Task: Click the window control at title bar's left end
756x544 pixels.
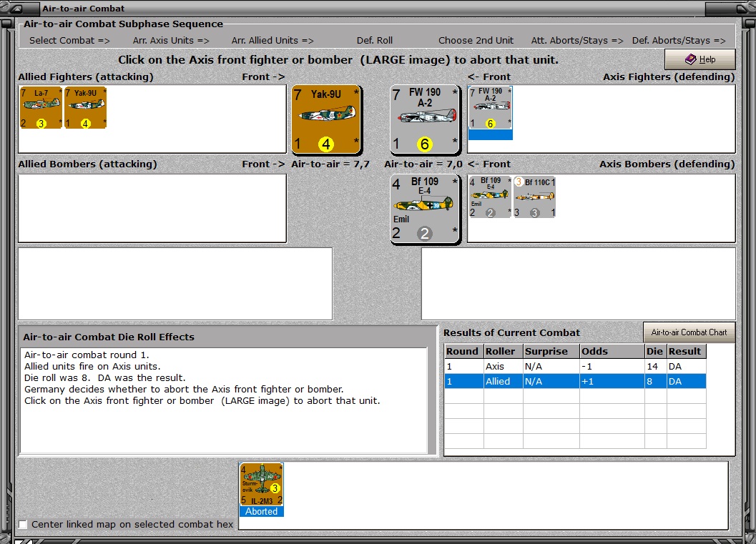Action: coord(16,8)
